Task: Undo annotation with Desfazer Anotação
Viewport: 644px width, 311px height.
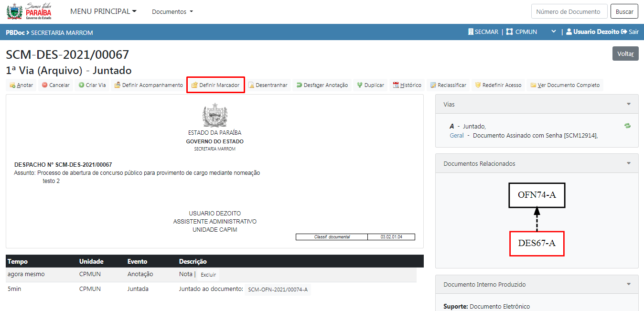Action: tap(322, 85)
